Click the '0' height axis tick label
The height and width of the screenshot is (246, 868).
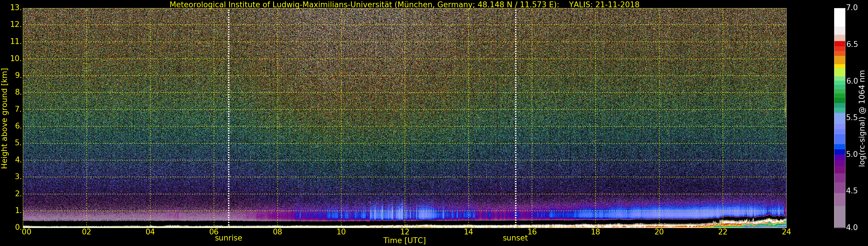pos(18,227)
